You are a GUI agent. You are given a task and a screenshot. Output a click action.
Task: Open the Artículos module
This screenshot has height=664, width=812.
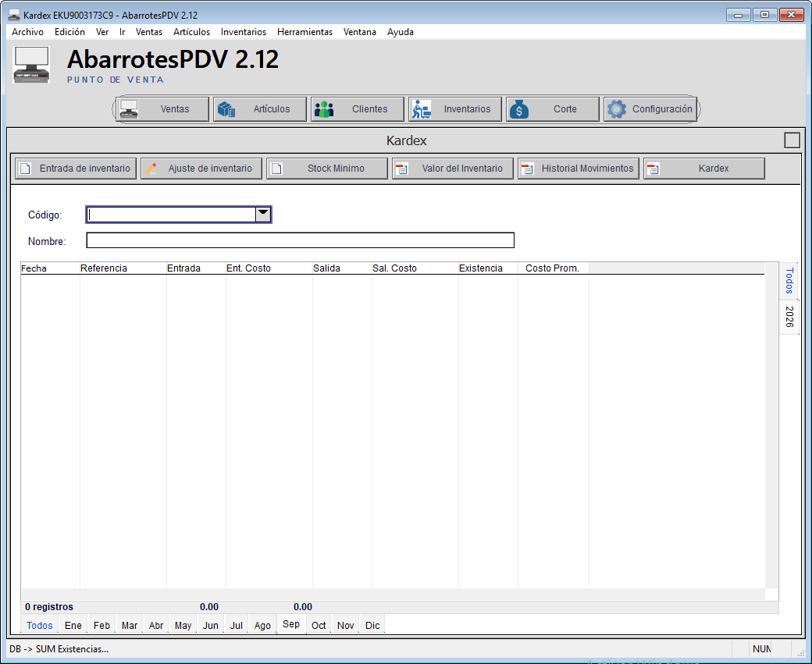pyautogui.click(x=260, y=109)
